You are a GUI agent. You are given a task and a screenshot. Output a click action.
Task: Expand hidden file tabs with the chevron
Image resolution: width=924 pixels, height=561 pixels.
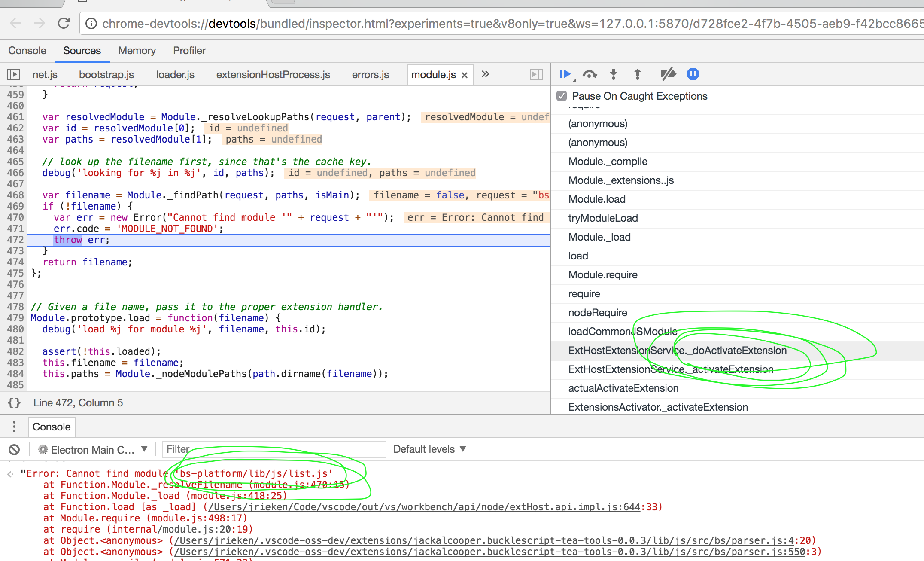(x=485, y=74)
